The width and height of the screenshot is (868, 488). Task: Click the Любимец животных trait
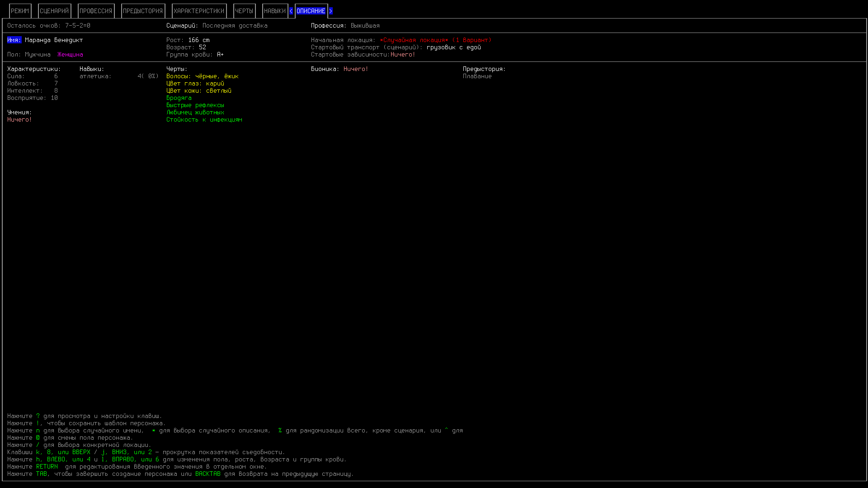tap(195, 112)
